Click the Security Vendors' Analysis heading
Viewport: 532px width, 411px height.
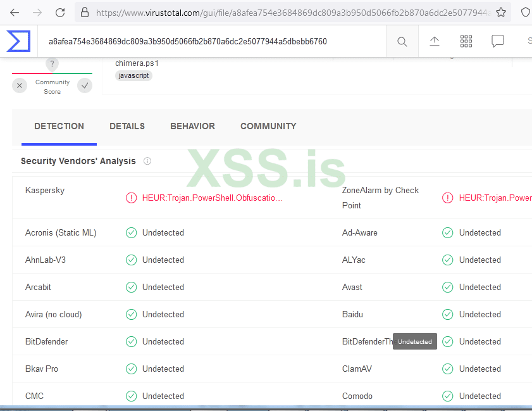point(78,161)
